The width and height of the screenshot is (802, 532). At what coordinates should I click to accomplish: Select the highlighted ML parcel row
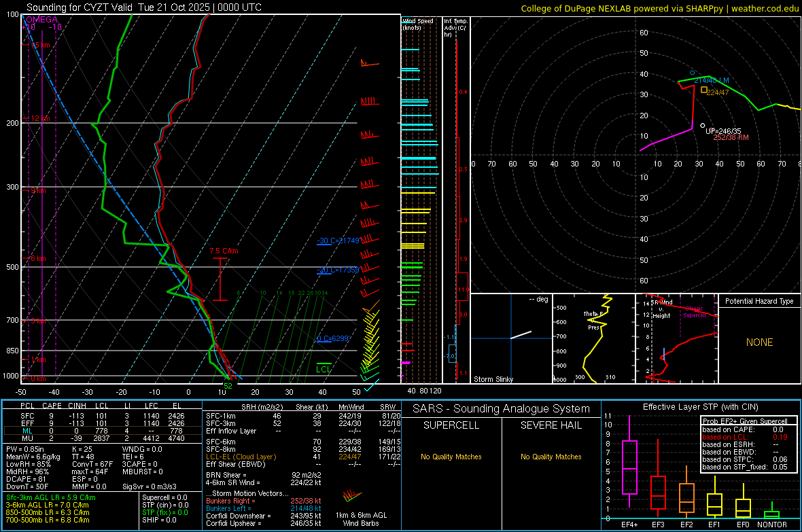point(103,431)
